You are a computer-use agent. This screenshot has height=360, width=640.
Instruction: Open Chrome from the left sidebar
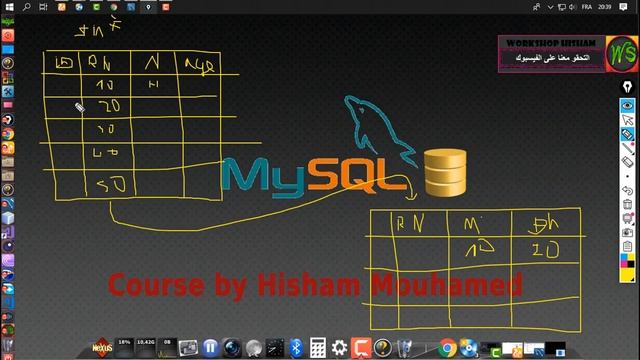[8, 134]
